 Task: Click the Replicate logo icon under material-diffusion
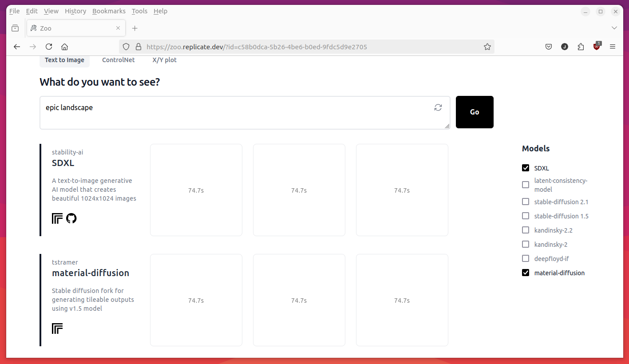pos(57,328)
